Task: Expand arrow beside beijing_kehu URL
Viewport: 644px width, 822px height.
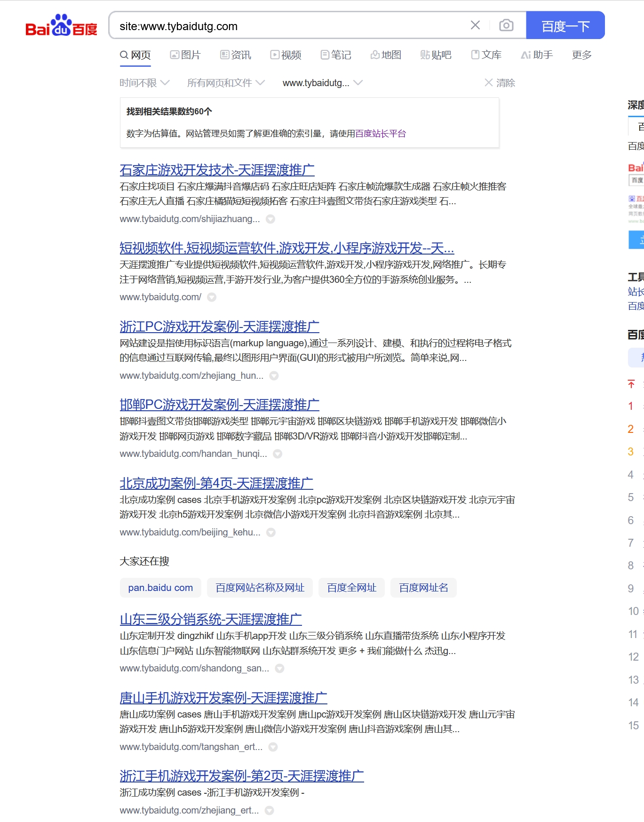Action: point(271,533)
